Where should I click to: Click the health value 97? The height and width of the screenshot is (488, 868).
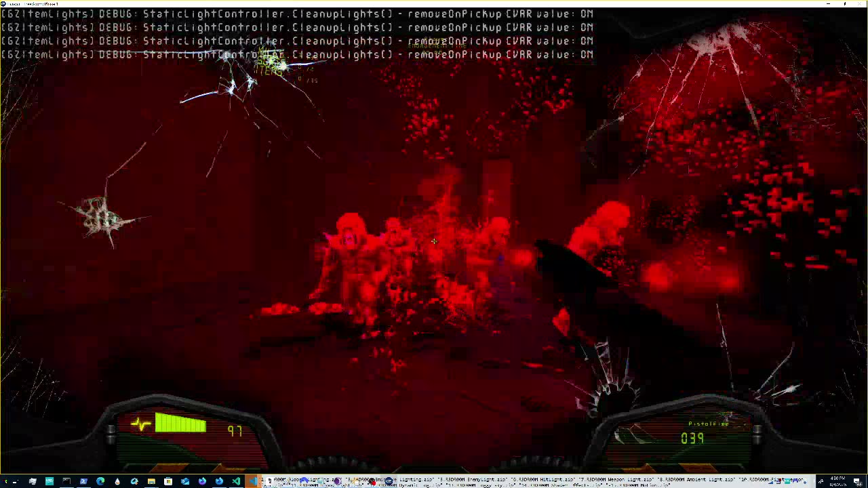pyautogui.click(x=235, y=431)
